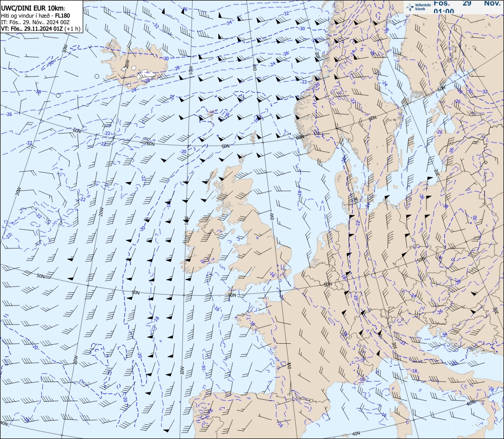Image resolution: width=504 pixels, height=439 pixels.
Task: Click the island of Ireland on the map
Action: click(203, 245)
